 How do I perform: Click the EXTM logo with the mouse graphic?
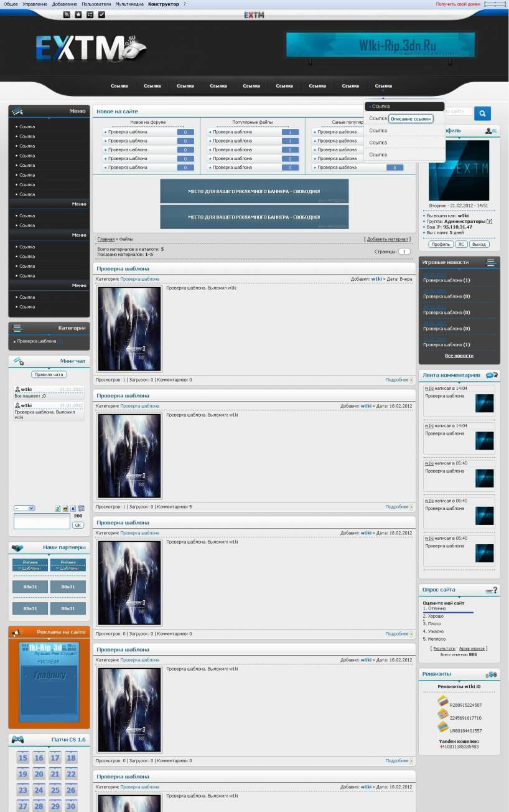coord(91,48)
